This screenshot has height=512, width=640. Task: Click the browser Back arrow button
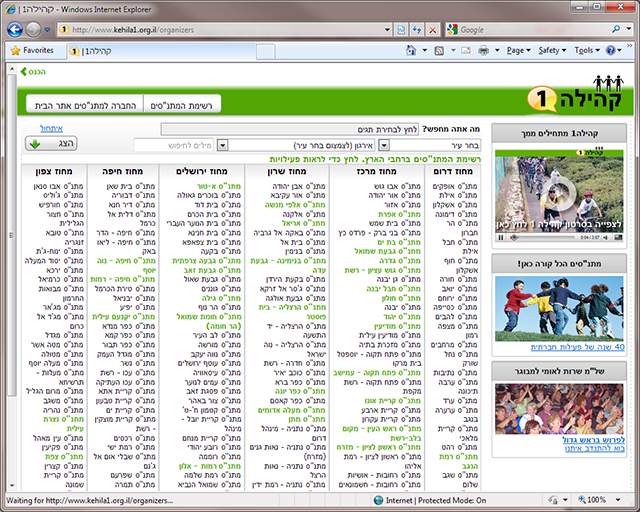click(x=15, y=29)
